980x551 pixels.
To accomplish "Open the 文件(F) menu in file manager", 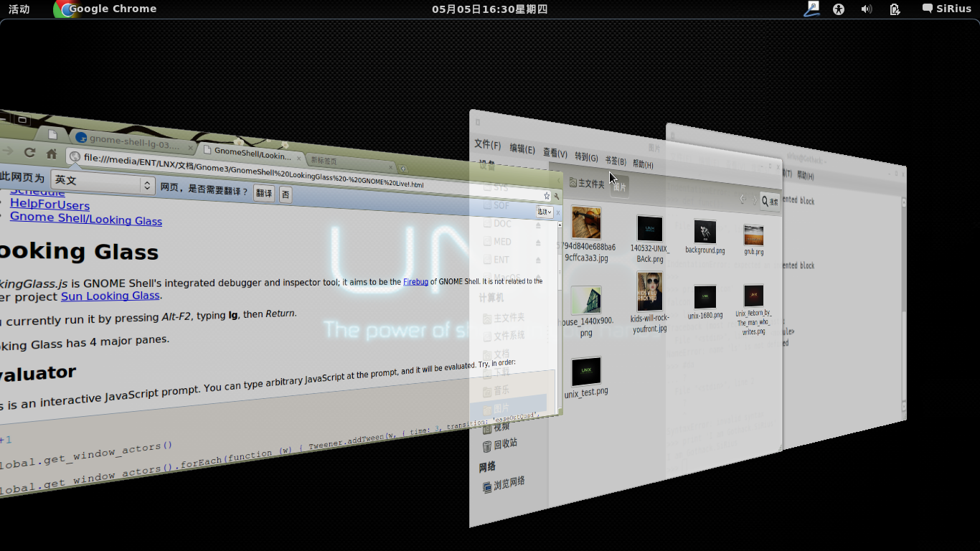I will tap(487, 145).
